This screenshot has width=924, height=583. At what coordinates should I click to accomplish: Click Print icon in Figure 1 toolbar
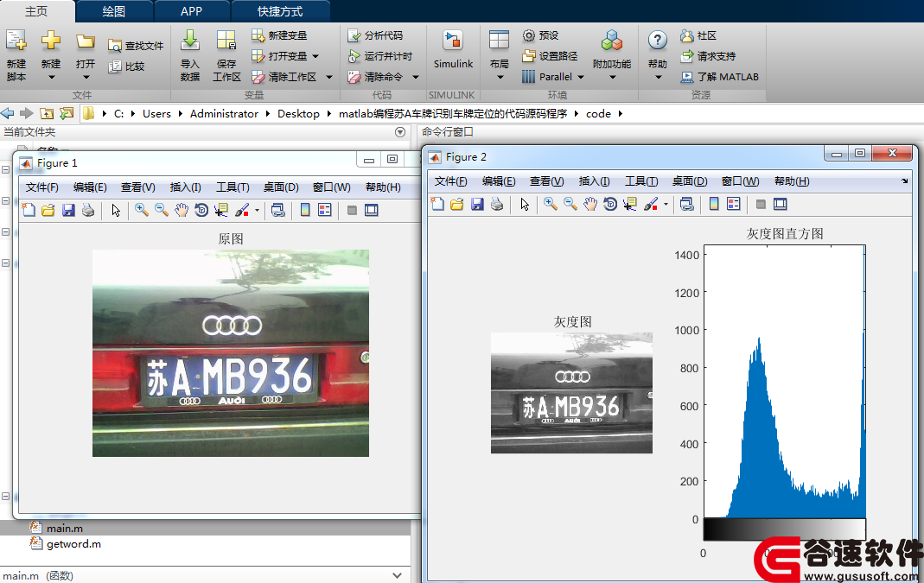click(x=88, y=210)
